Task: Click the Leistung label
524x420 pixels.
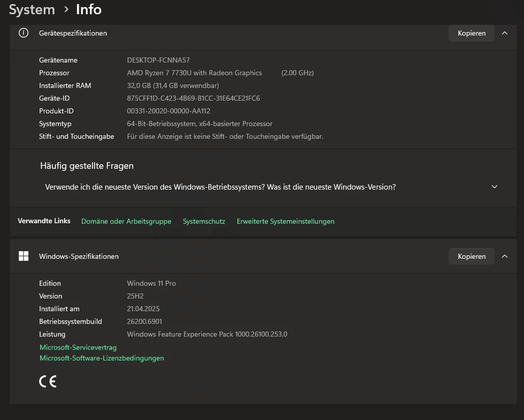Action: (x=52, y=334)
